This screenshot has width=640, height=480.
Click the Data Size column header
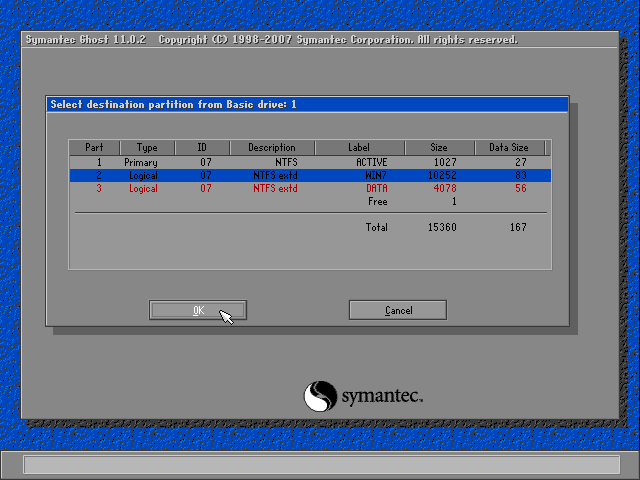point(507,148)
